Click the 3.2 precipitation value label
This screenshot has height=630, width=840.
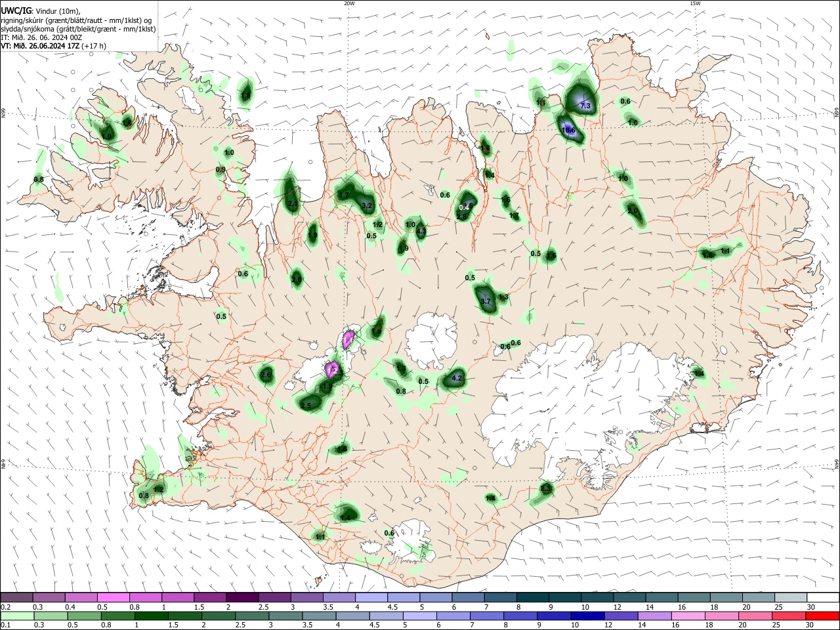367,205
